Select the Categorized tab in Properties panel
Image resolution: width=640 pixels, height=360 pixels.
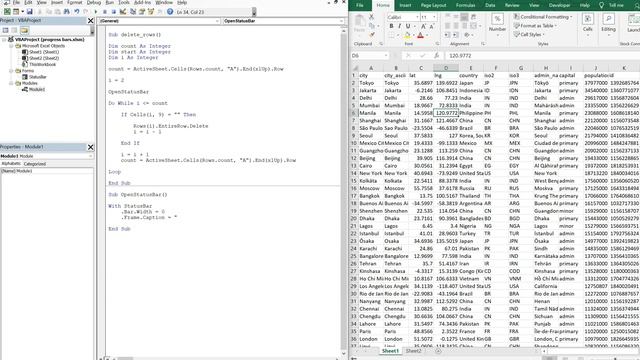pos(35,164)
